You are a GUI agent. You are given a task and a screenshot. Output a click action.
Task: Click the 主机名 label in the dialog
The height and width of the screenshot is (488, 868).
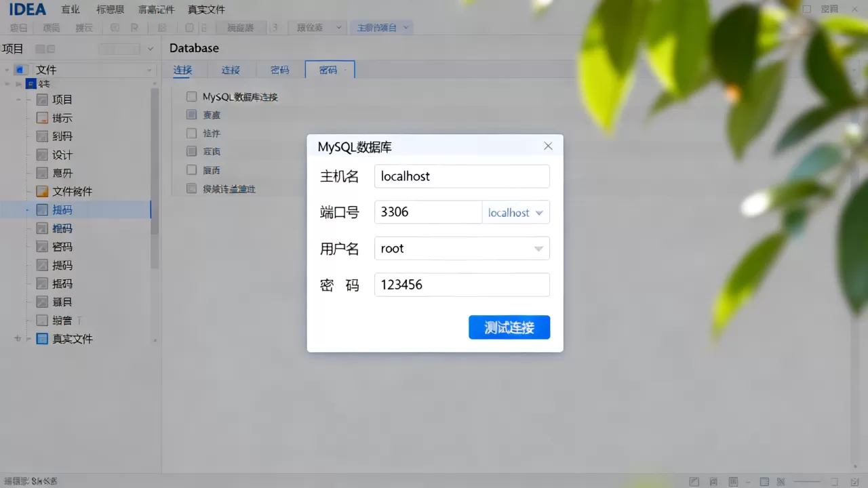pos(339,176)
